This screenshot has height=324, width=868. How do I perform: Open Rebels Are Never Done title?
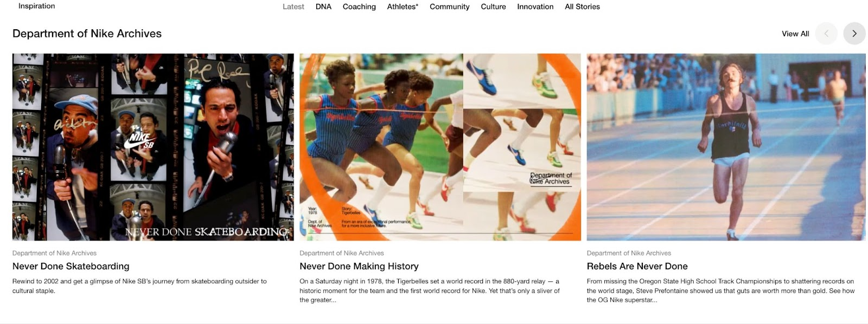pyautogui.click(x=637, y=266)
